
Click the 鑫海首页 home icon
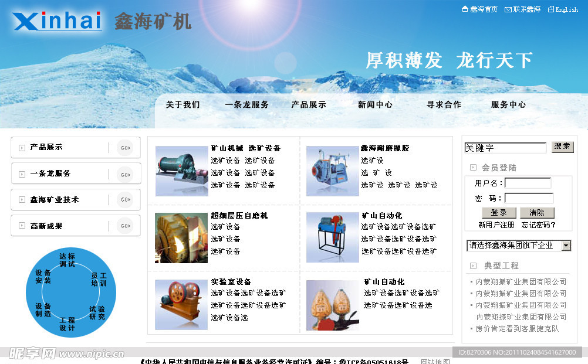(x=465, y=9)
